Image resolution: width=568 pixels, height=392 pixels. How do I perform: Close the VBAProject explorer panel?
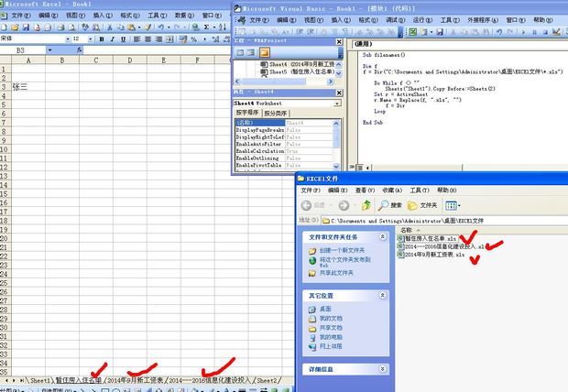pyautogui.click(x=339, y=41)
